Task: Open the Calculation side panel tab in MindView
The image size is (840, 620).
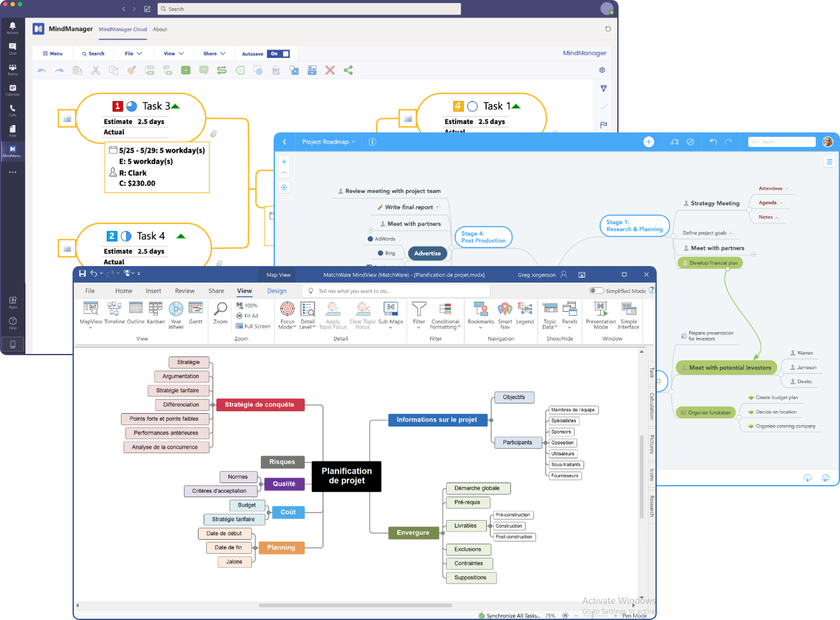Action: [652, 406]
